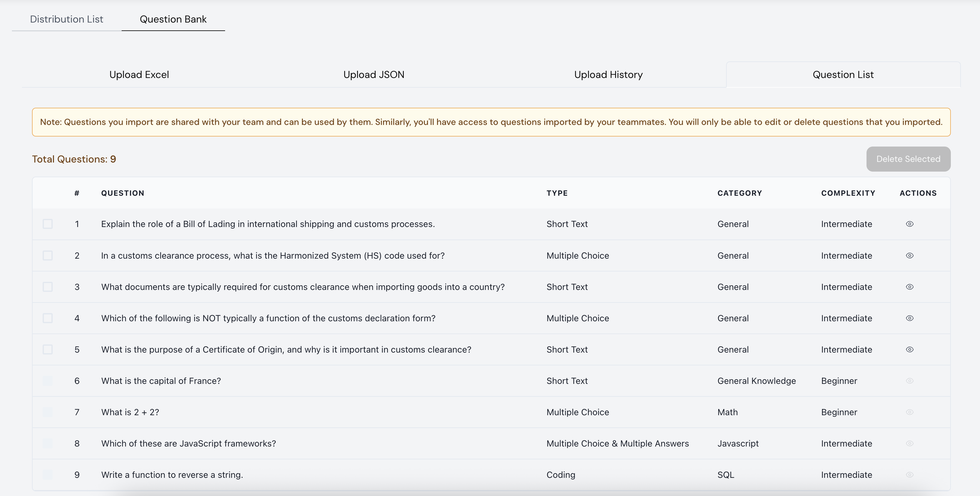View the JavaScript frameworks question details
The image size is (980, 496).
(910, 443)
